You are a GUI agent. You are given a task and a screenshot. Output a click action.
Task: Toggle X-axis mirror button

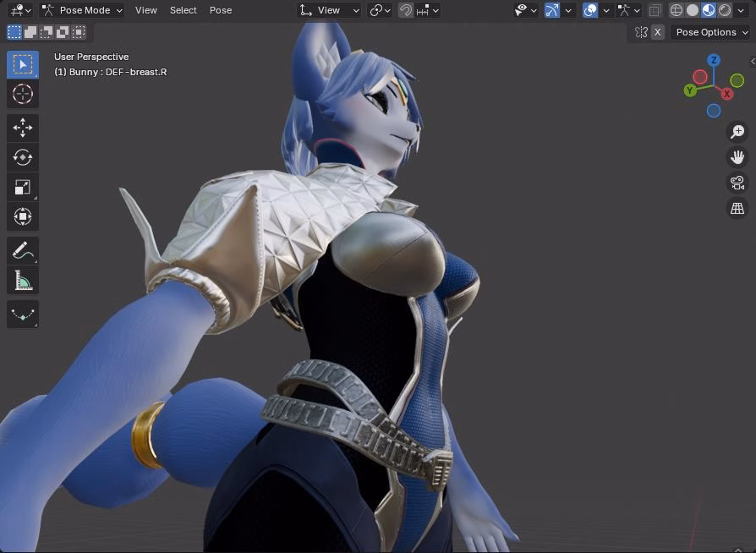click(657, 32)
